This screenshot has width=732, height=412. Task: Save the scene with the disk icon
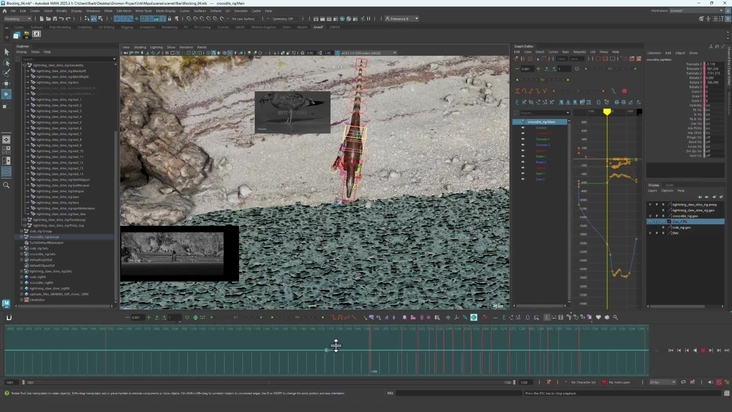(x=55, y=19)
